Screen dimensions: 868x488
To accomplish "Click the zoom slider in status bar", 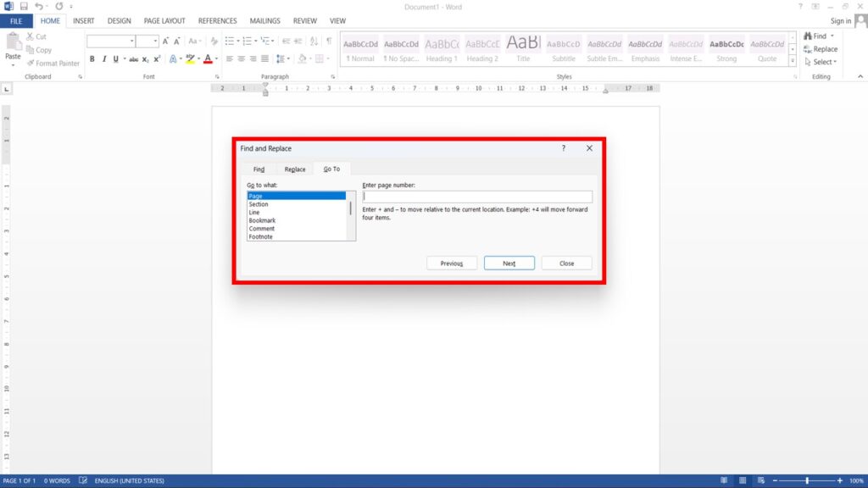I will click(806, 480).
